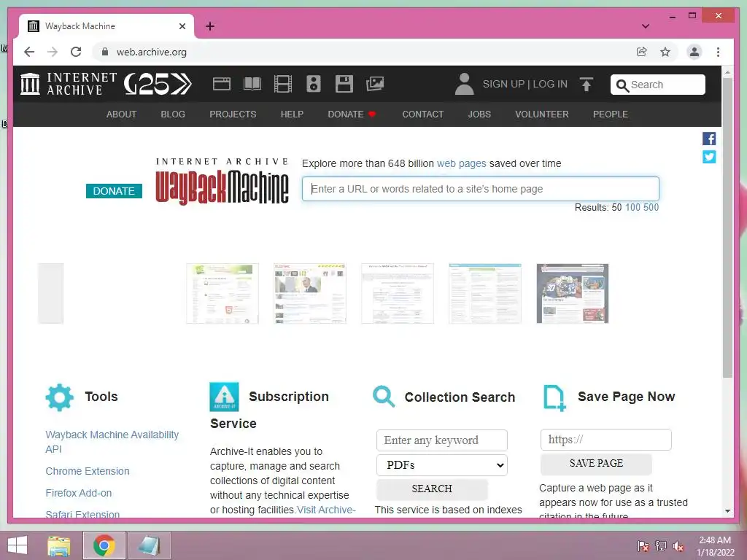747x560 pixels.
Task: Open Firefox Add-on link
Action: click(79, 493)
